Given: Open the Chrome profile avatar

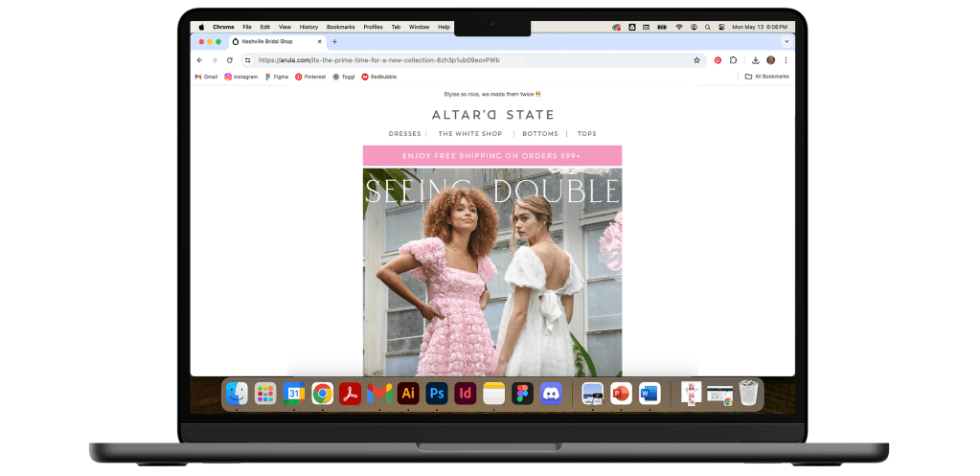Looking at the screenshot, I should (770, 60).
